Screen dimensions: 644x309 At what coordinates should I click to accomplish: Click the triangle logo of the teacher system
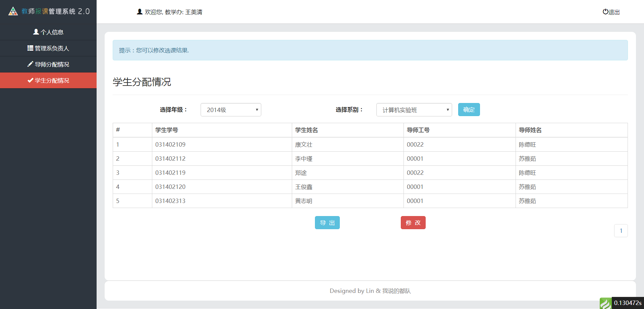[x=13, y=11]
